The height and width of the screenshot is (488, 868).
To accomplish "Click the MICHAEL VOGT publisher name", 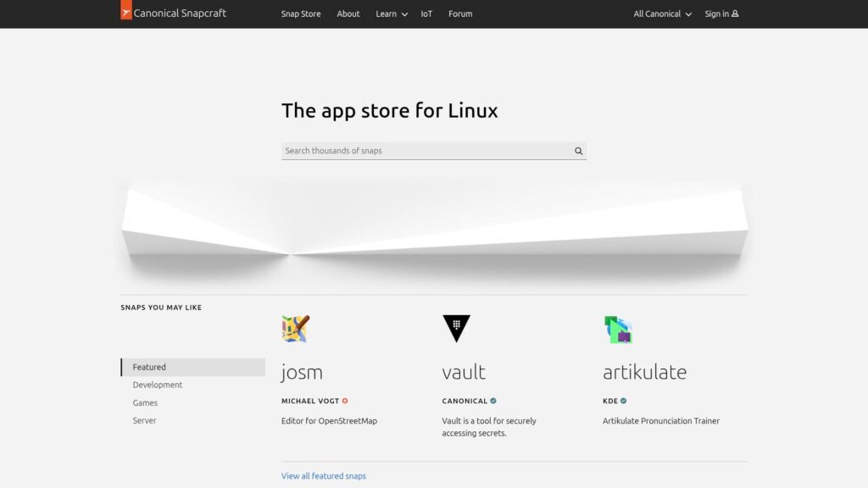I will point(310,401).
